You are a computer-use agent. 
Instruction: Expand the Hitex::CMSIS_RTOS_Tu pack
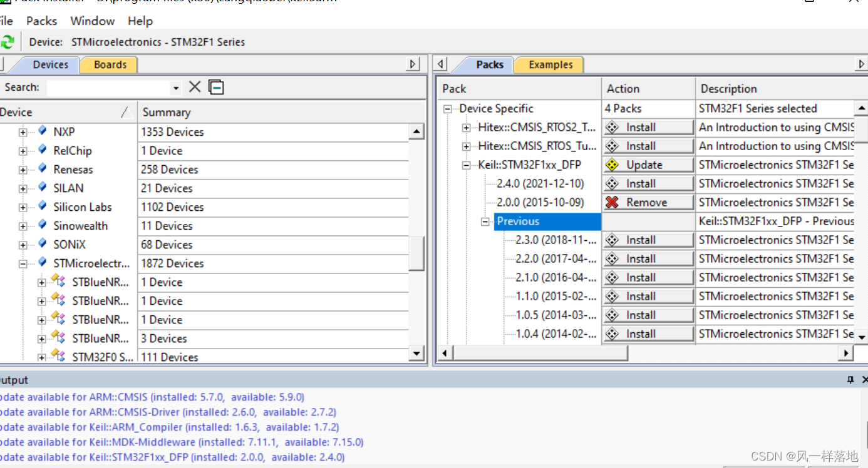tap(467, 146)
